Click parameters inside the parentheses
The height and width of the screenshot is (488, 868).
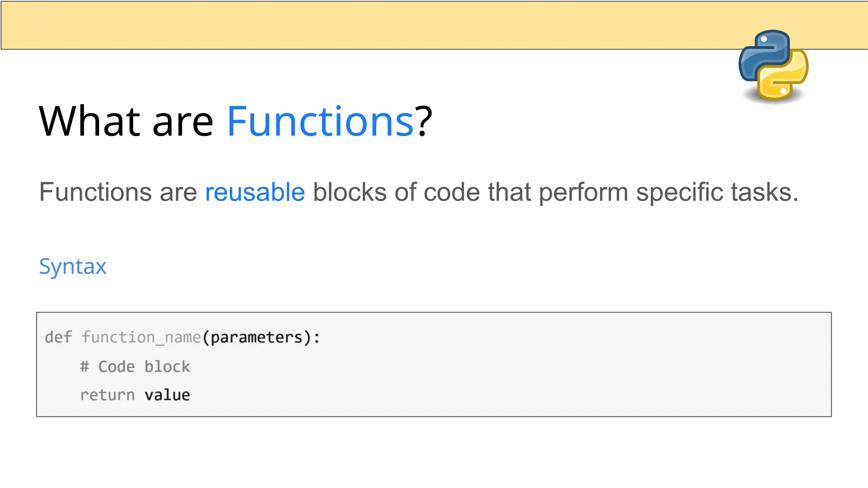click(257, 338)
